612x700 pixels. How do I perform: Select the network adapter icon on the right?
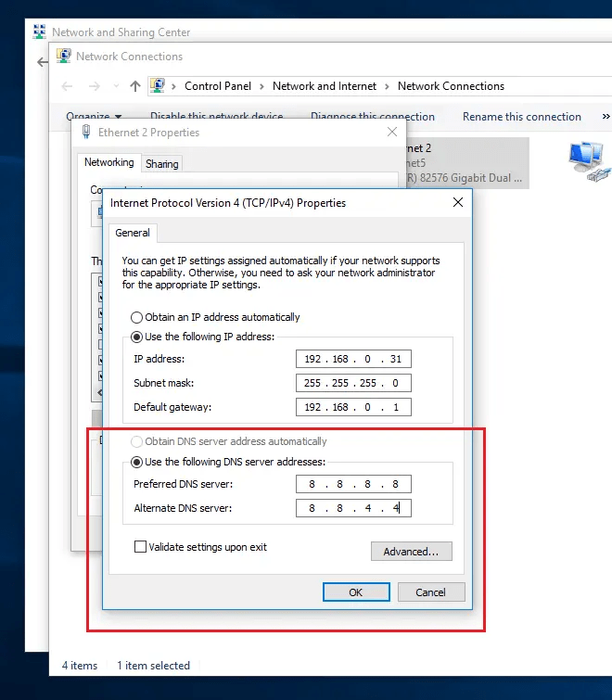pyautogui.click(x=590, y=159)
